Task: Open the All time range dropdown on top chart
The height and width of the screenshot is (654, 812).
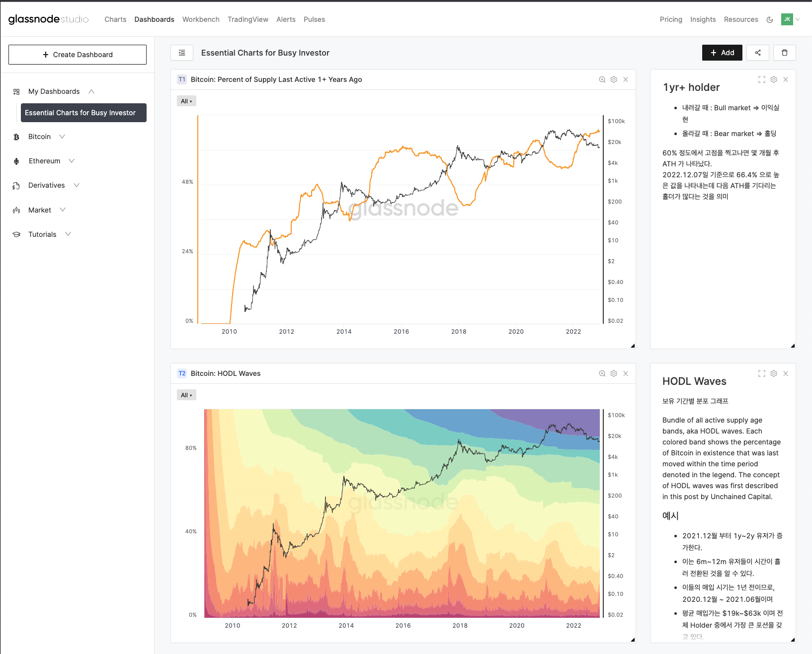Action: coord(186,101)
